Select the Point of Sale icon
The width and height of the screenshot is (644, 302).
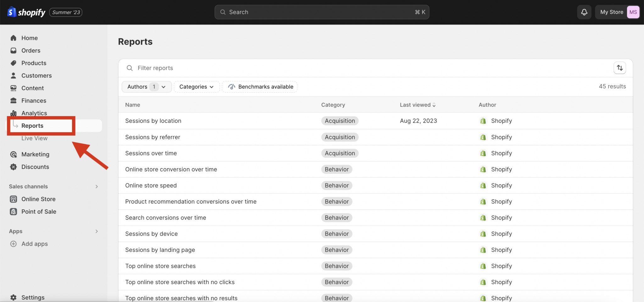[13, 211]
